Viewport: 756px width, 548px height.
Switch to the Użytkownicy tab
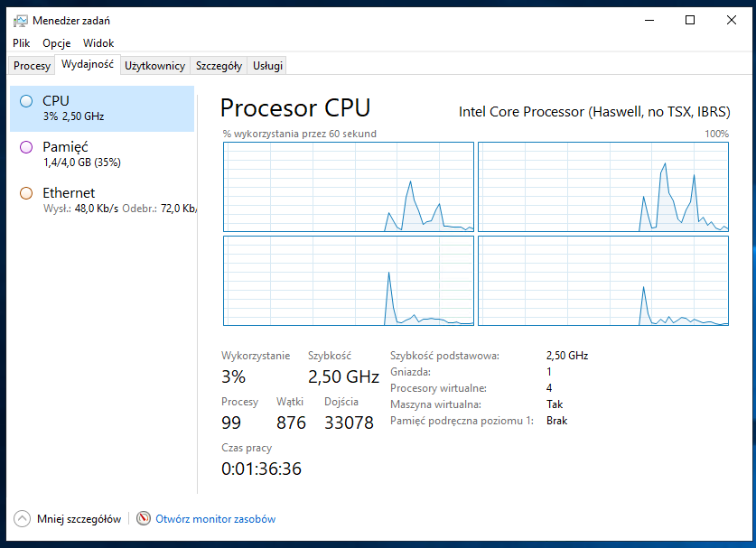(154, 66)
